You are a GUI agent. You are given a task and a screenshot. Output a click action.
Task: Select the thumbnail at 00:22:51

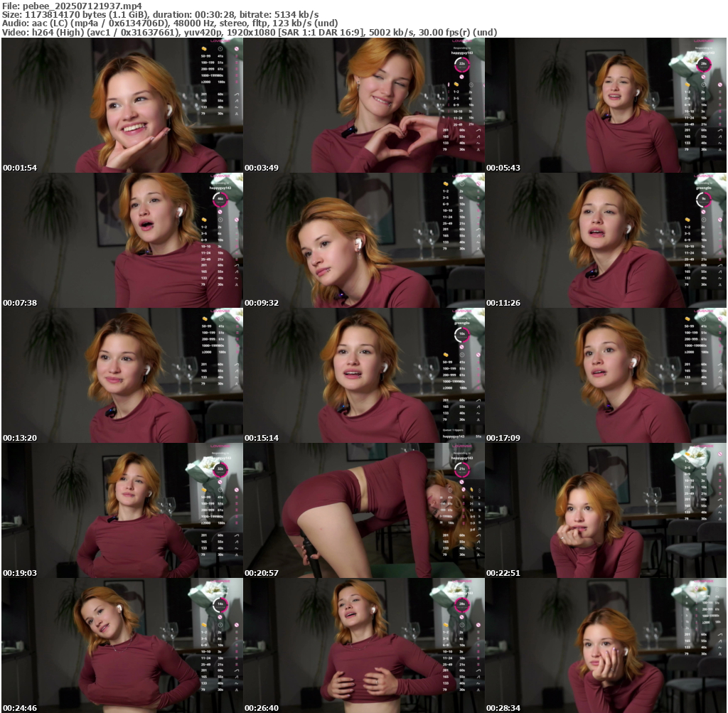(x=606, y=510)
